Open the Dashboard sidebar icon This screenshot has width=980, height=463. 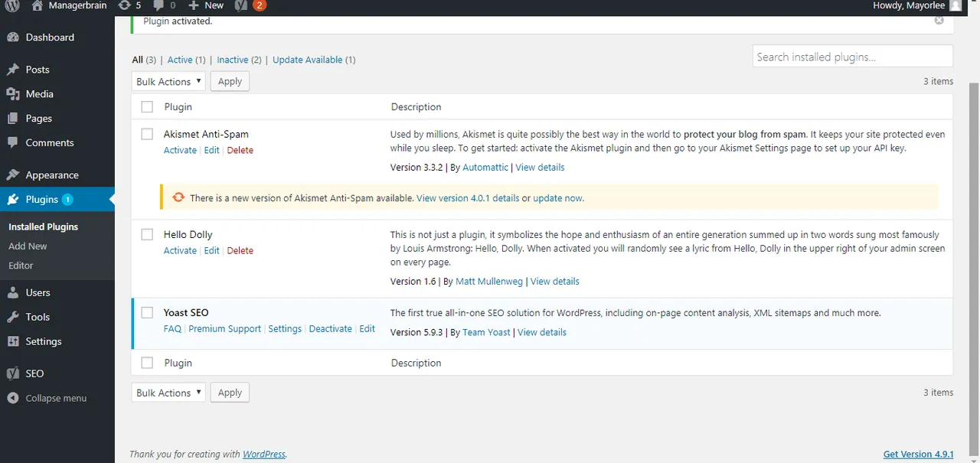click(x=13, y=37)
